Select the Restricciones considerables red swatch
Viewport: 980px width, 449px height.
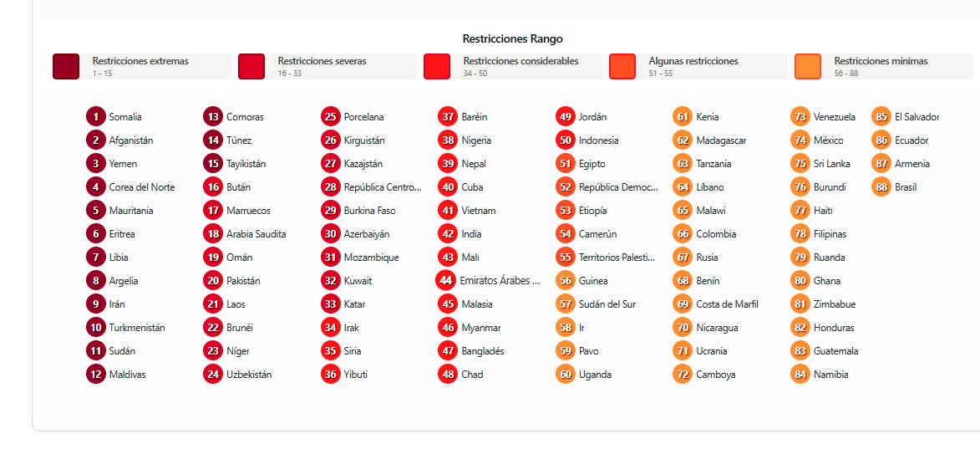[x=437, y=67]
